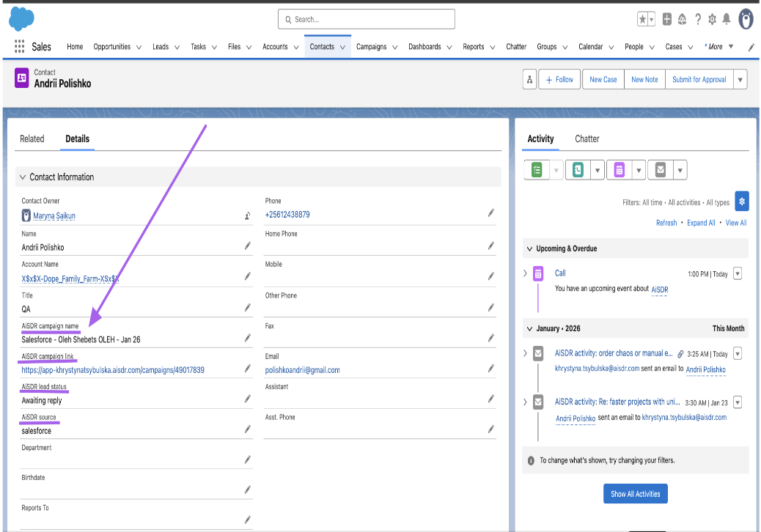This screenshot has height=532, width=761.
Task: Open the Email action dropdown arrow
Action: 680,170
